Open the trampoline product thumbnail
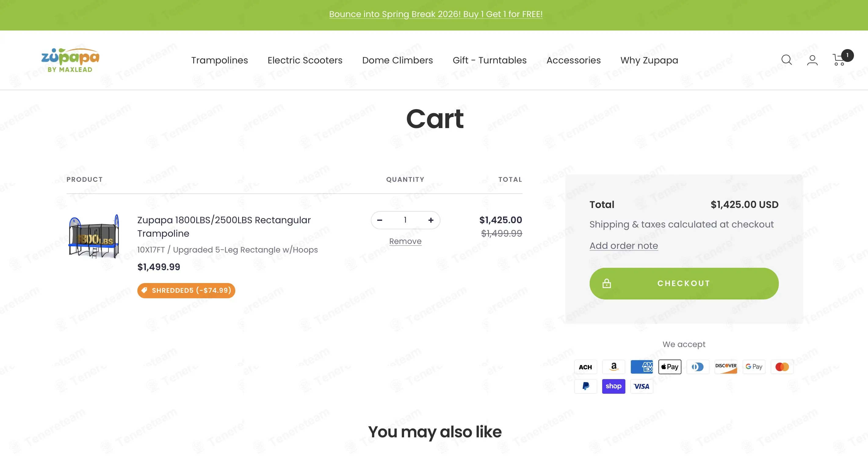 click(94, 236)
